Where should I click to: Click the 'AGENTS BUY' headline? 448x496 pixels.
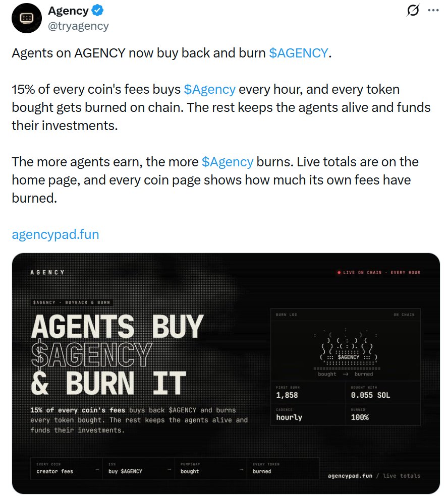[117, 326]
